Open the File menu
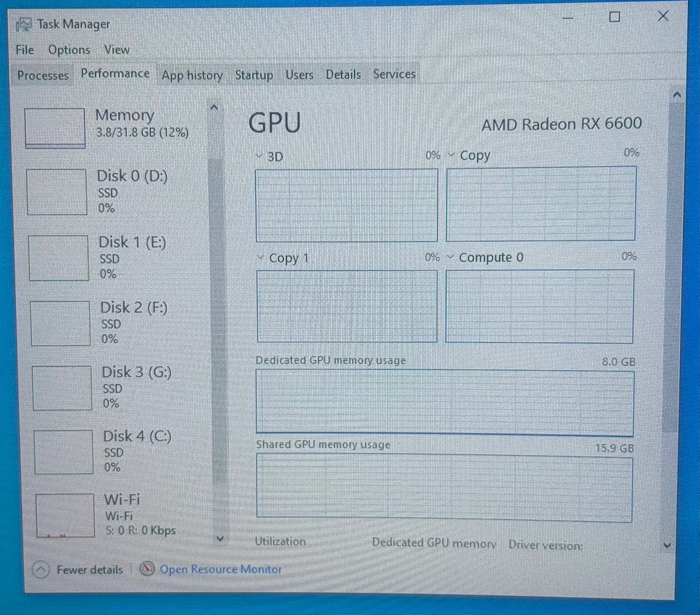The width and height of the screenshot is (700, 615). point(24,49)
